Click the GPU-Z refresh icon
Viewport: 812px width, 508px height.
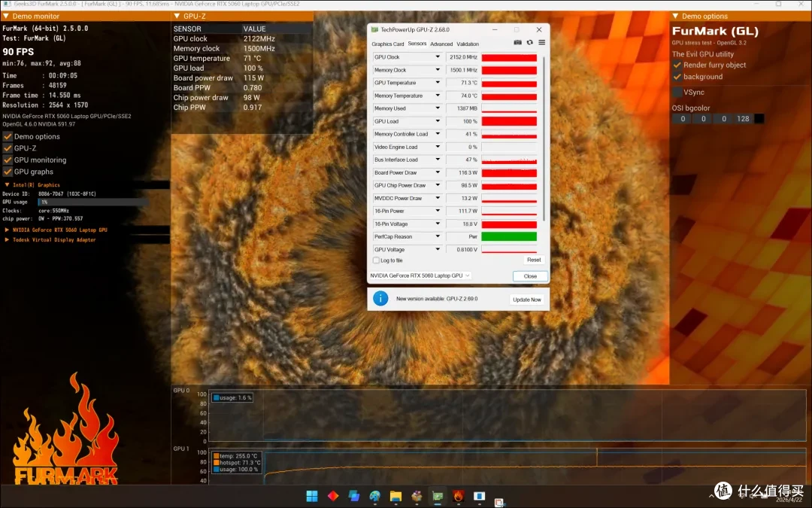530,42
